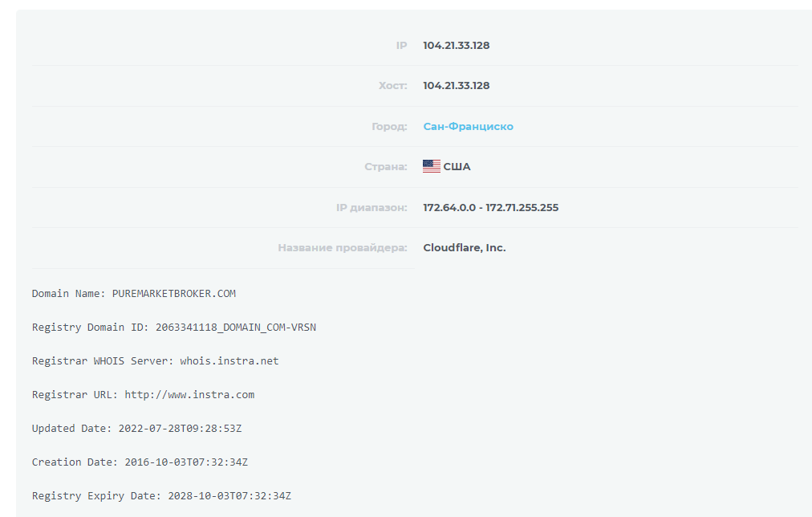The width and height of the screenshot is (812, 517).
Task: Click the whois.instra.net server text
Action: [229, 361]
